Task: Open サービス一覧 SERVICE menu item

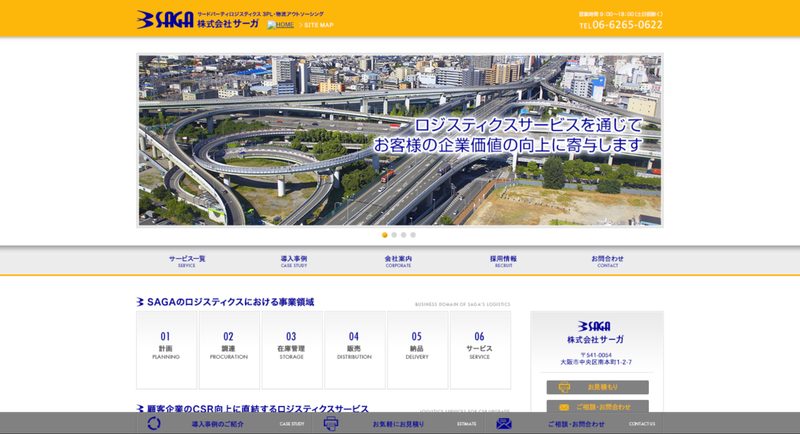Action: click(187, 261)
